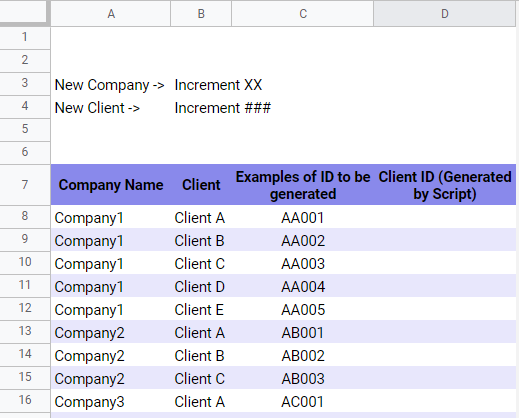
Task: Select Client C cell in row 15
Action: pos(201,378)
